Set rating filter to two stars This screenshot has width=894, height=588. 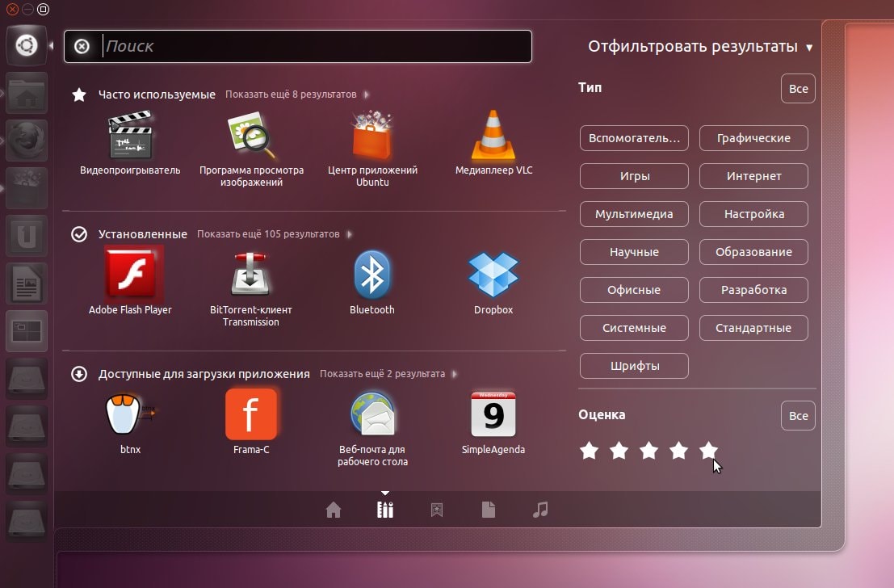(619, 451)
